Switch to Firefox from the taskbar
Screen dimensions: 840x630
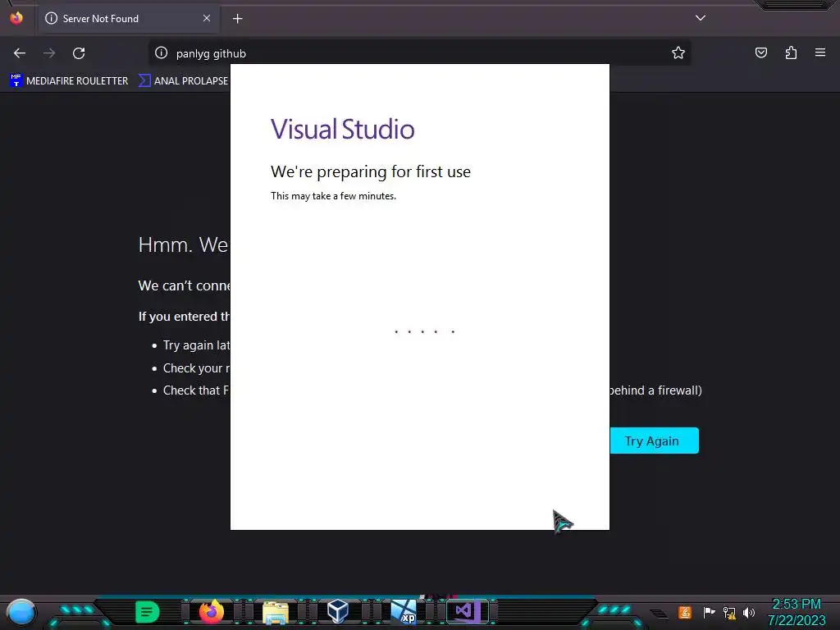(211, 611)
